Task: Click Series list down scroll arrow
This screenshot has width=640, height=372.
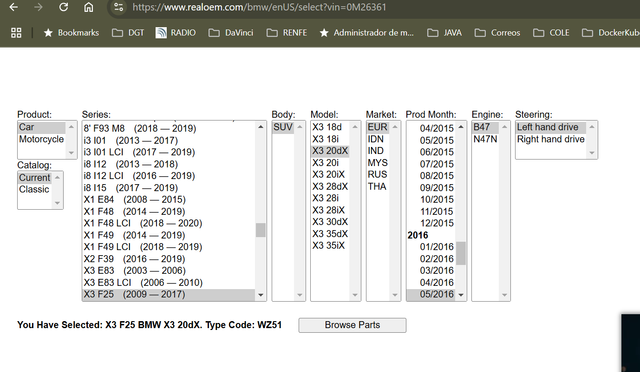Action: point(260,295)
